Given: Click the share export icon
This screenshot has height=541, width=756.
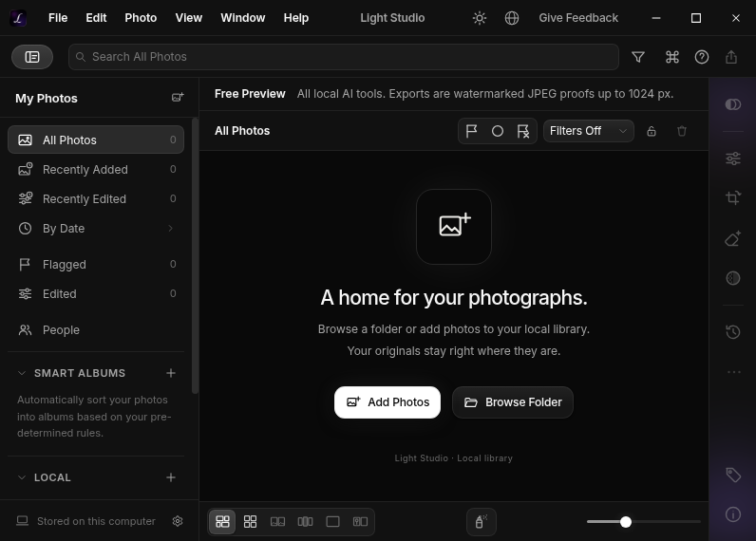Looking at the screenshot, I should [731, 57].
